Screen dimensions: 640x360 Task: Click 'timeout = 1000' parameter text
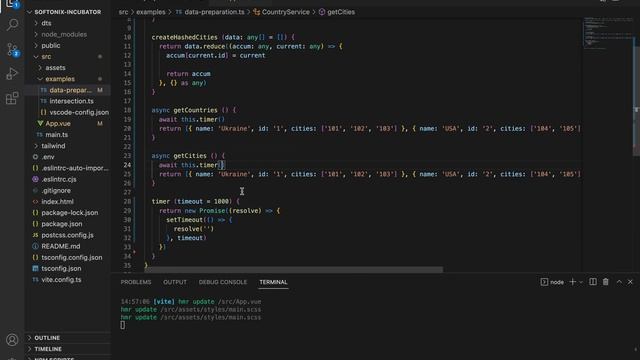tap(203, 201)
